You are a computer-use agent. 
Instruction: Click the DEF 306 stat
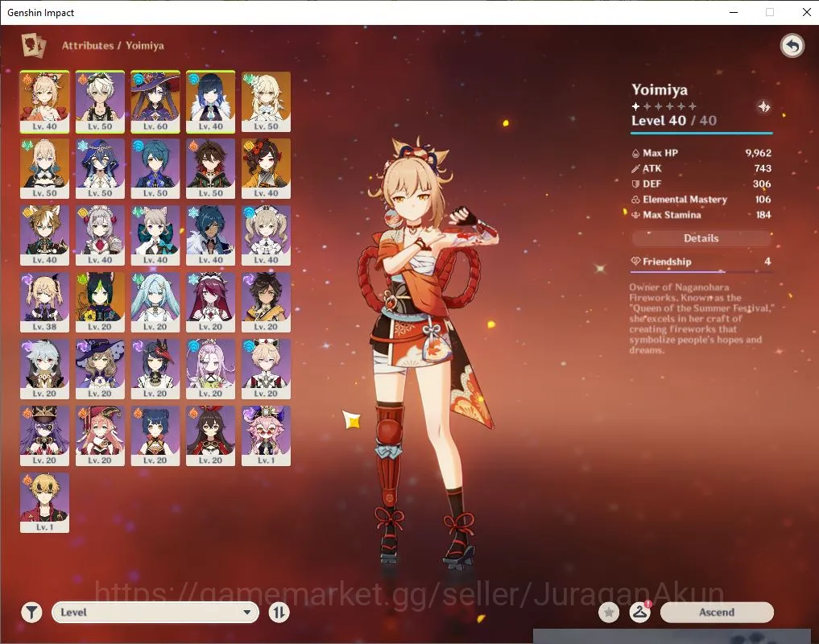pos(701,184)
